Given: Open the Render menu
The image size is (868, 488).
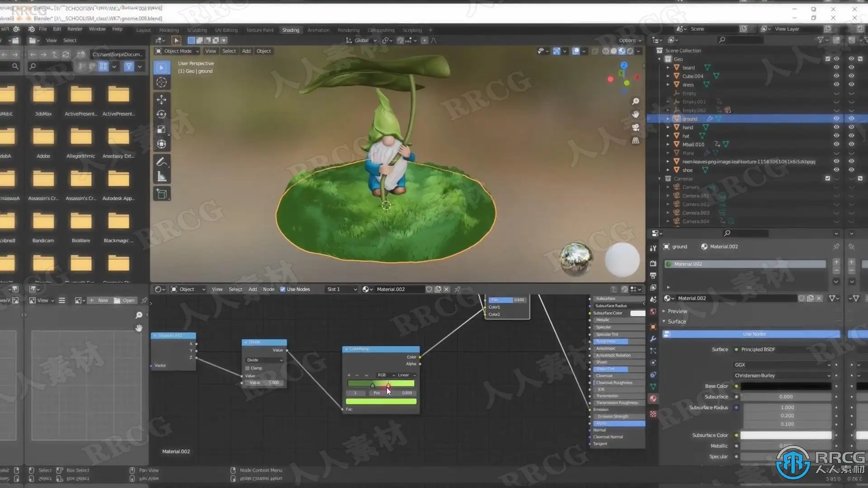Looking at the screenshot, I should 75,29.
